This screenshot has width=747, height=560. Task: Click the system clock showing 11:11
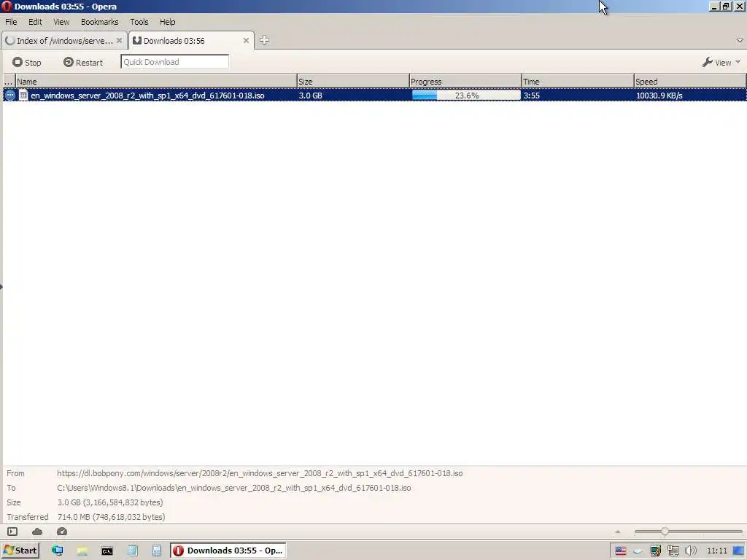click(716, 551)
